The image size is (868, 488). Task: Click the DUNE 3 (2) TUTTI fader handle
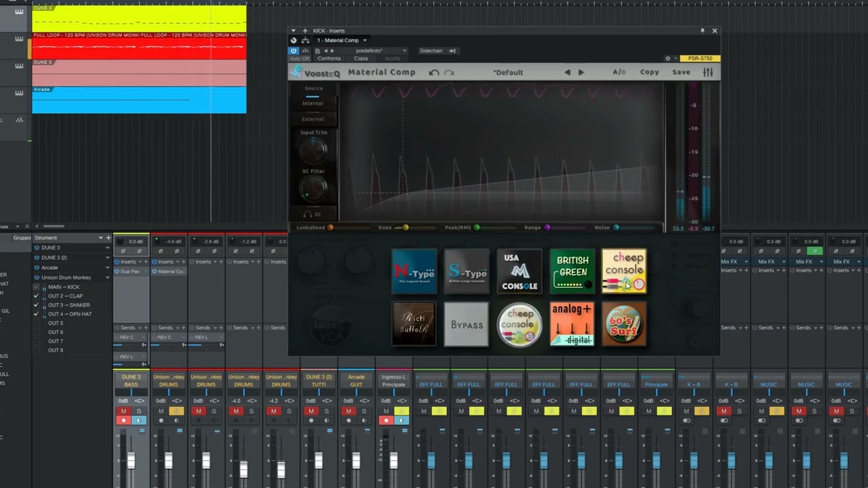tap(319, 461)
